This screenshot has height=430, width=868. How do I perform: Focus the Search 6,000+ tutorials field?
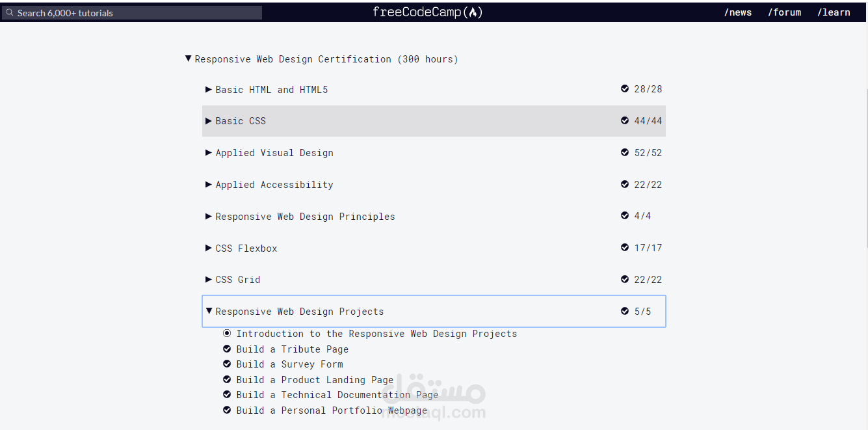coord(137,13)
